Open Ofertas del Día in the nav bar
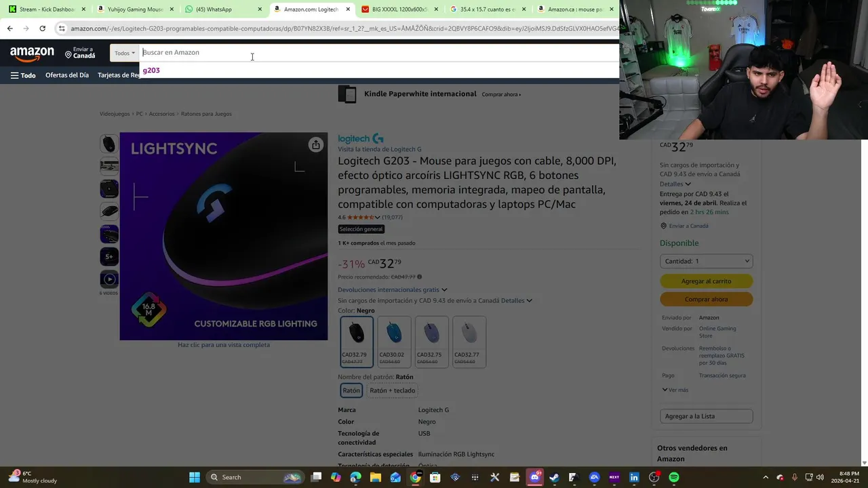Image resolution: width=868 pixels, height=488 pixels. pos(67,75)
